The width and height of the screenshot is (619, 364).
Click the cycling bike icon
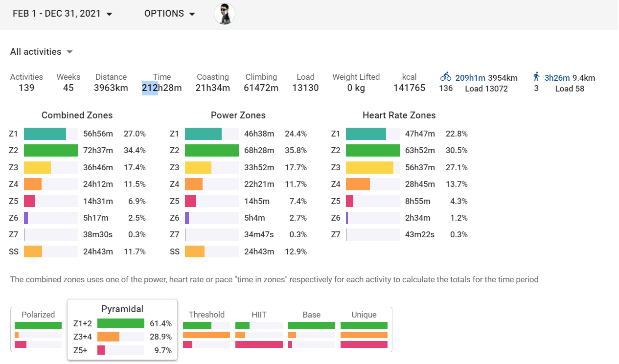[x=446, y=77]
